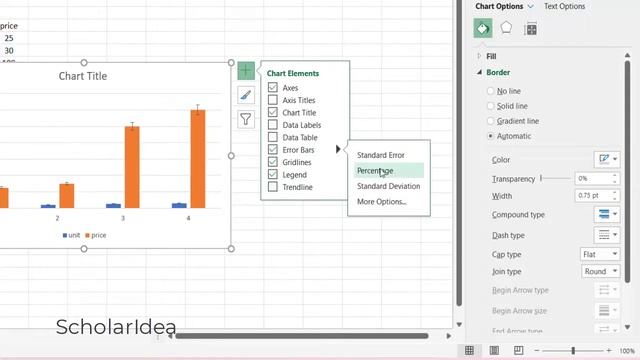Image resolution: width=640 pixels, height=360 pixels.
Task: Click the zoom in plus button
Action: point(609,351)
